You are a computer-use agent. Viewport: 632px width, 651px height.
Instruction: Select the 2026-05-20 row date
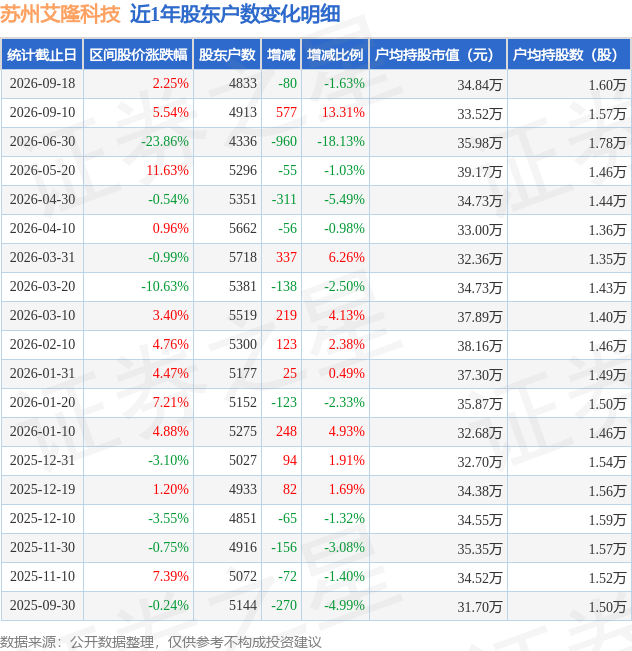(42, 171)
